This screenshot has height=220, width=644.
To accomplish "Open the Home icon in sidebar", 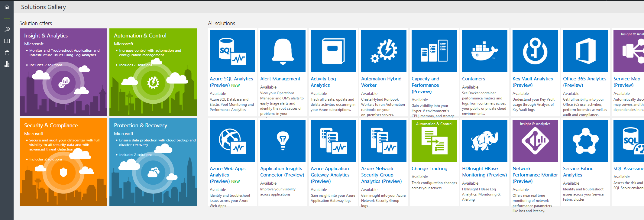I will [7, 7].
